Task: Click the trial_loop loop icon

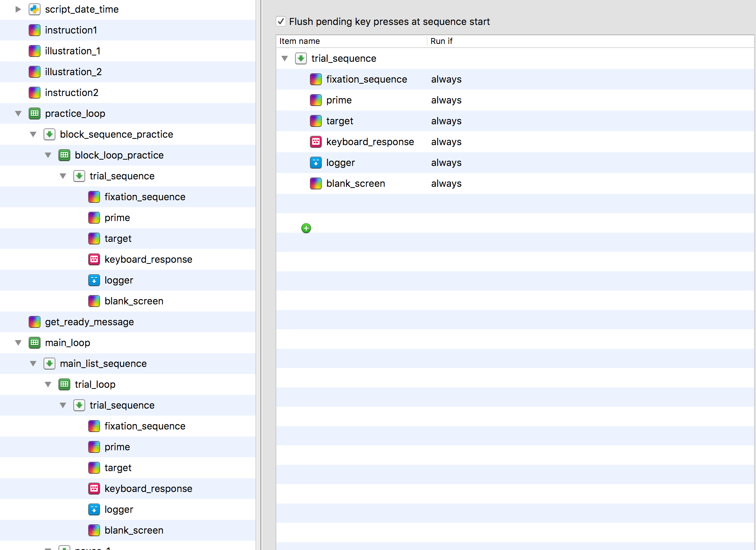Action: 64,384
